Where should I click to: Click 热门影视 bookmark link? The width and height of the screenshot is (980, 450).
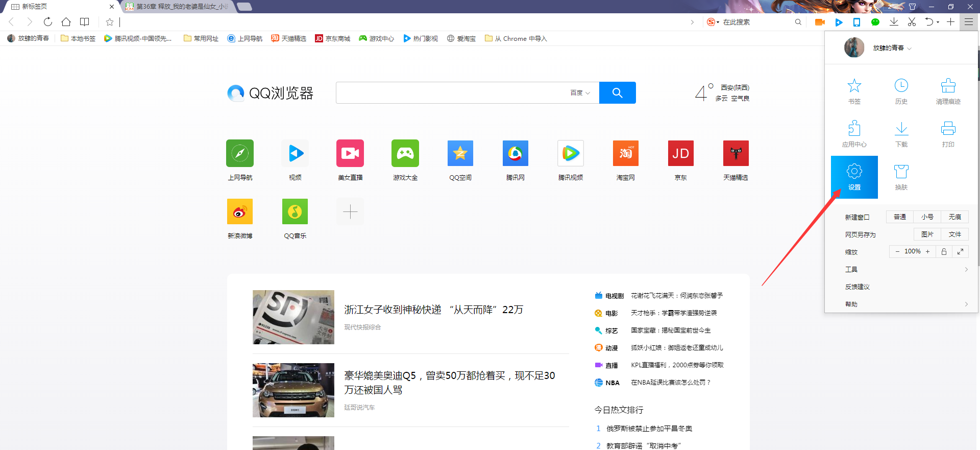pos(421,38)
